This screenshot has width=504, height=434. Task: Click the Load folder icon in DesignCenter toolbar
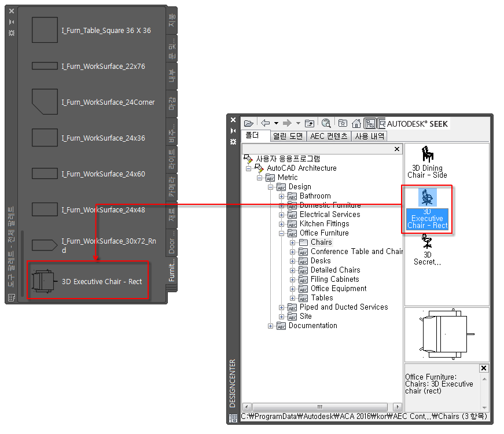249,123
